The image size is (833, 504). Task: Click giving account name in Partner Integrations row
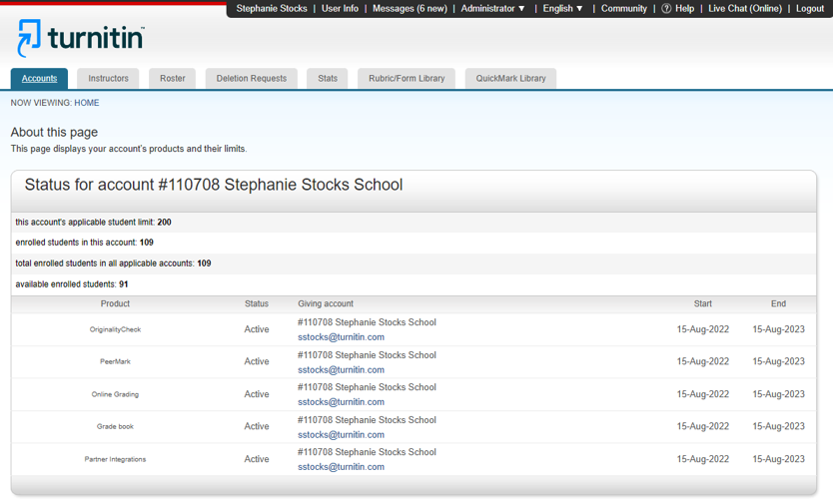[x=367, y=452]
